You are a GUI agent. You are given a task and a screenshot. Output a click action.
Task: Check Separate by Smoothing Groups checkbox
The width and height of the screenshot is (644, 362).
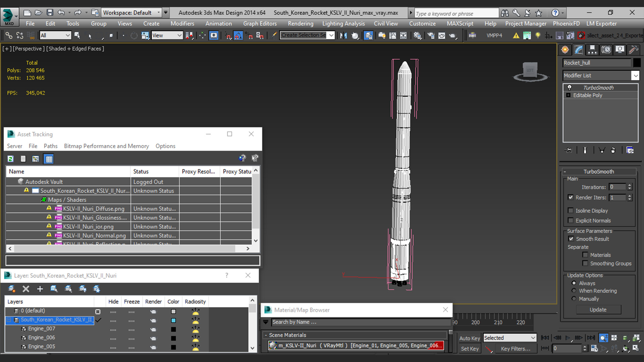point(585,263)
